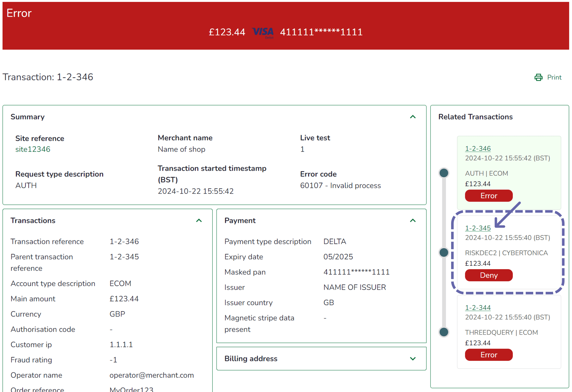Click the Deny status badge
Image resolution: width=572 pixels, height=392 pixels.
(489, 275)
